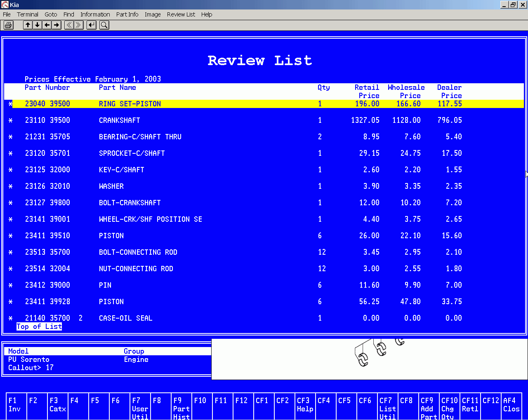Screen dimensions: 528x420
Task: Select the SPROCKET-C/SHAFT row
Action: coord(264,153)
